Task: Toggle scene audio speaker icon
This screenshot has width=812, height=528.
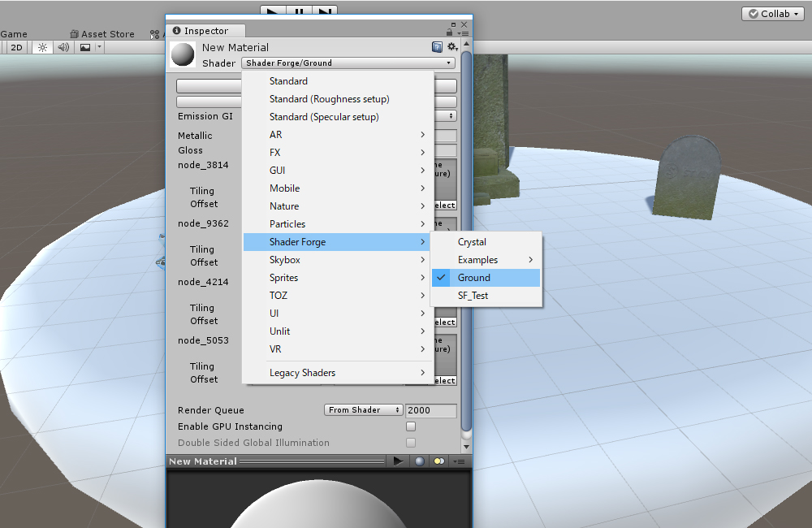Action: point(63,48)
